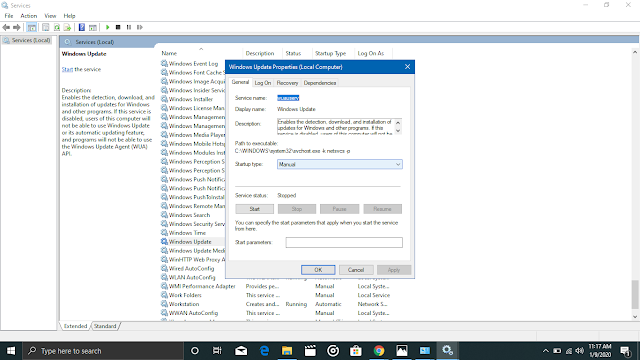This screenshot has height=360, width=640.
Task: Click Running status of Workstation row
Action: tap(296, 304)
